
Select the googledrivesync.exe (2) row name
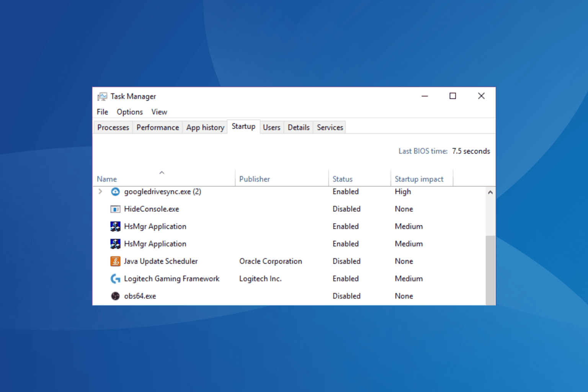tap(163, 191)
